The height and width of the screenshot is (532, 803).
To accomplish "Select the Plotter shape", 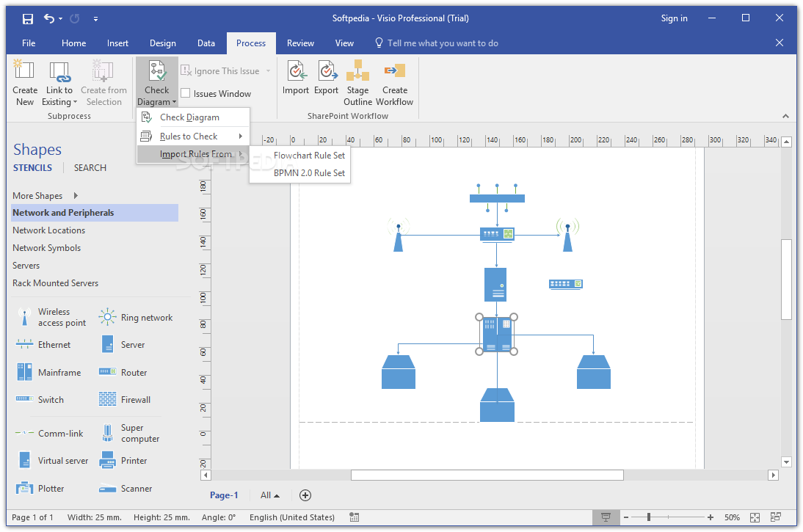I will click(40, 488).
